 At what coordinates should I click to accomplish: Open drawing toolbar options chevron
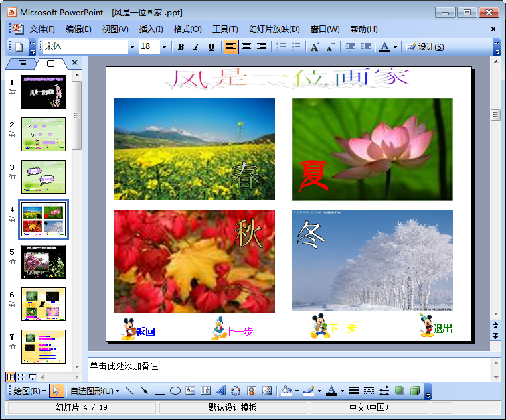pos(428,391)
